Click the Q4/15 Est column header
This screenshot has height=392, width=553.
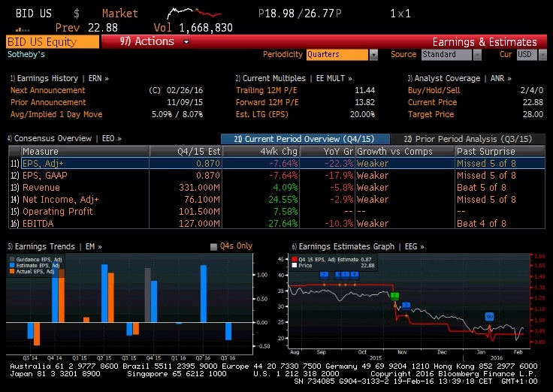click(186, 151)
